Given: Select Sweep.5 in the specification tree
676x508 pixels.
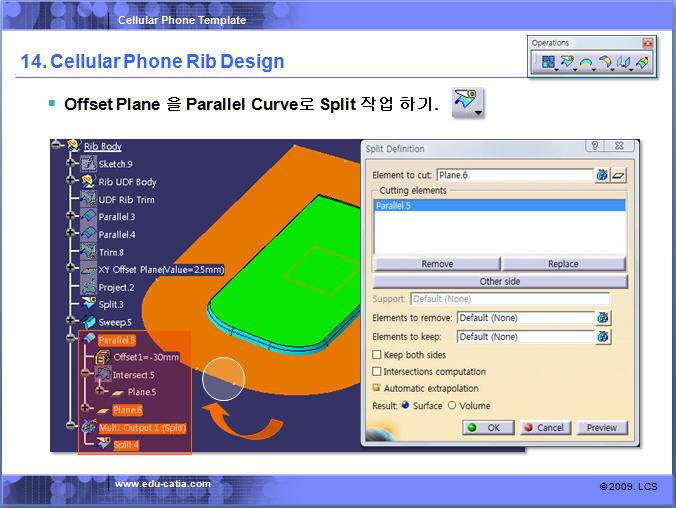Looking at the screenshot, I should coord(114,322).
